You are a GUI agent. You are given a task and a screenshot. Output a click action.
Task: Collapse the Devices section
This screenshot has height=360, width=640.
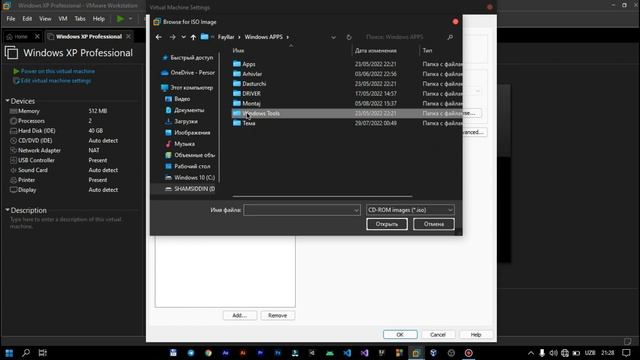point(7,100)
